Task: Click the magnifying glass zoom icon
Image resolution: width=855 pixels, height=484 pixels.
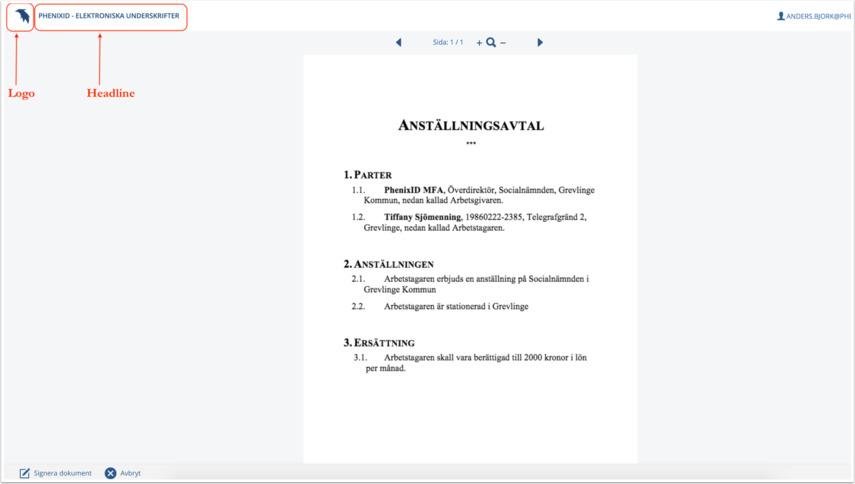Action: click(491, 43)
